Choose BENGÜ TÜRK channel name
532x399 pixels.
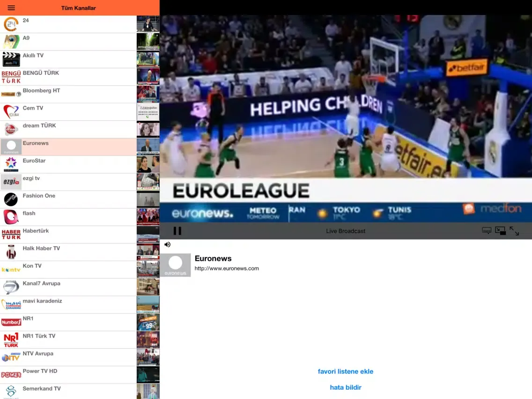point(41,73)
